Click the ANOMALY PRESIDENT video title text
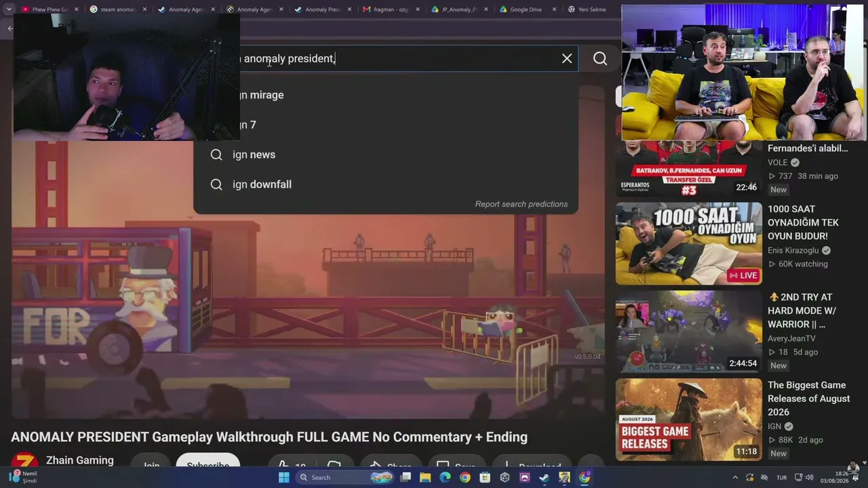Viewport: 868px width, 488px height. tap(269, 437)
